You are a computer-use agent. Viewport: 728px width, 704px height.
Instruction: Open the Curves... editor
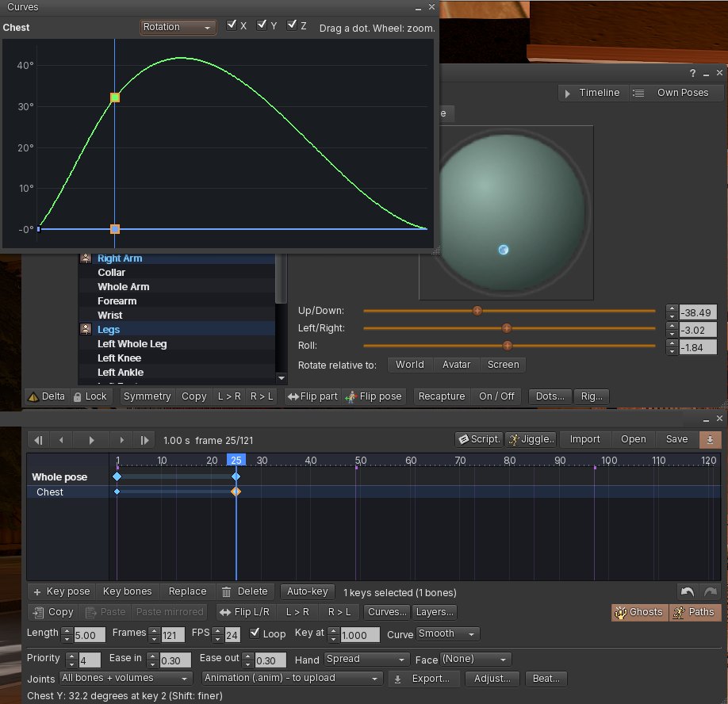coord(387,612)
